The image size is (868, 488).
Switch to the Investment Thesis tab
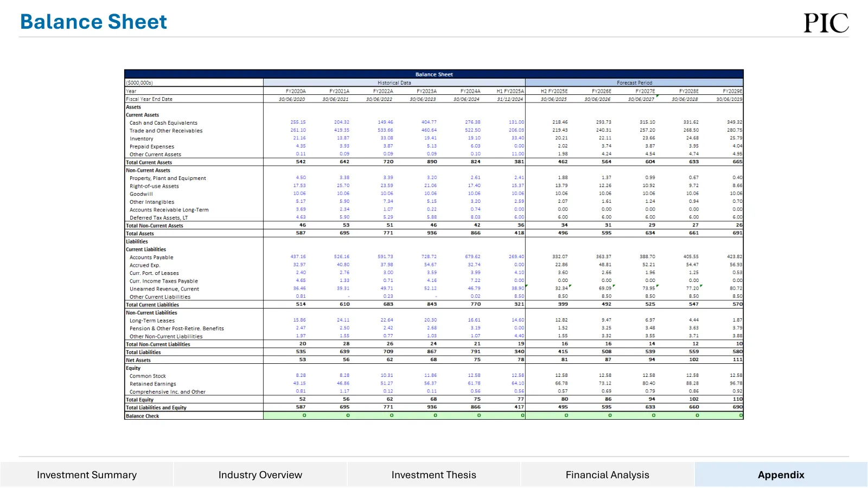tap(434, 474)
